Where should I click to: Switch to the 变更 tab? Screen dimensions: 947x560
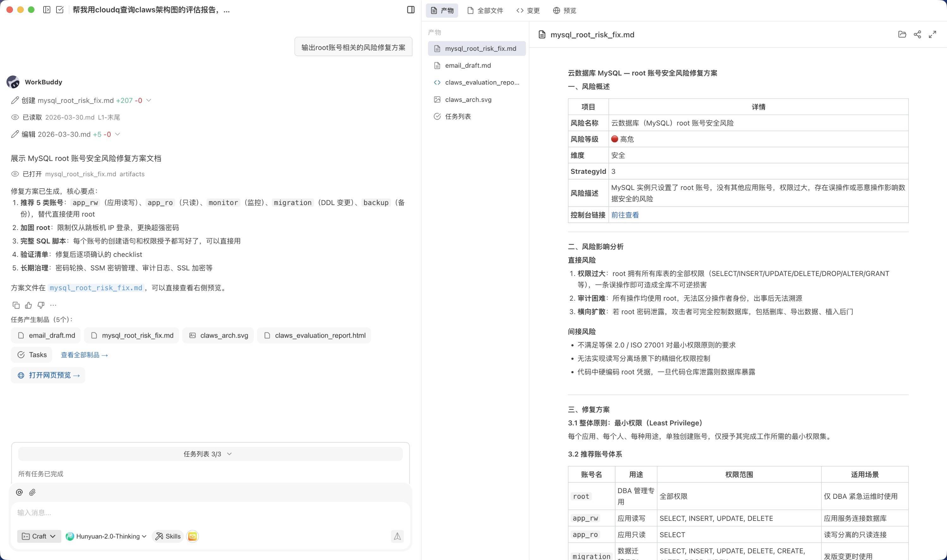click(x=528, y=10)
